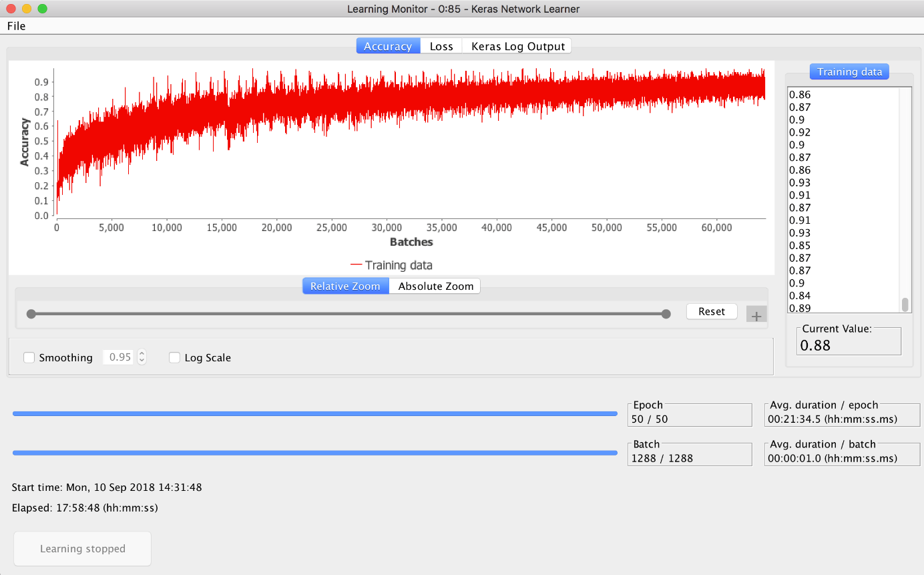Switch to the Accuracy tab
The height and width of the screenshot is (575, 924).
[x=388, y=46]
